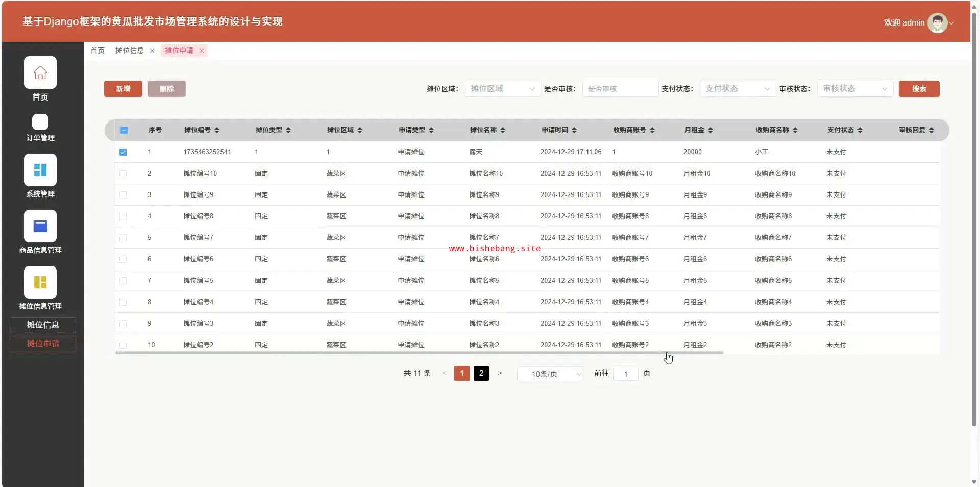Click the 小王 cell in row 1
This screenshot has width=980, height=487.
[762, 152]
